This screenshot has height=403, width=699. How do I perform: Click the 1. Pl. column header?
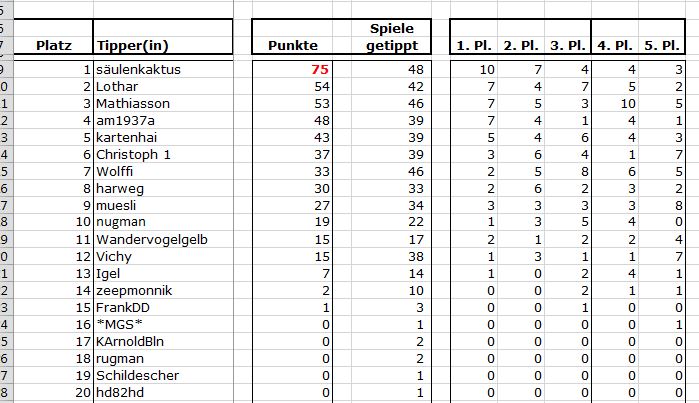(x=474, y=45)
